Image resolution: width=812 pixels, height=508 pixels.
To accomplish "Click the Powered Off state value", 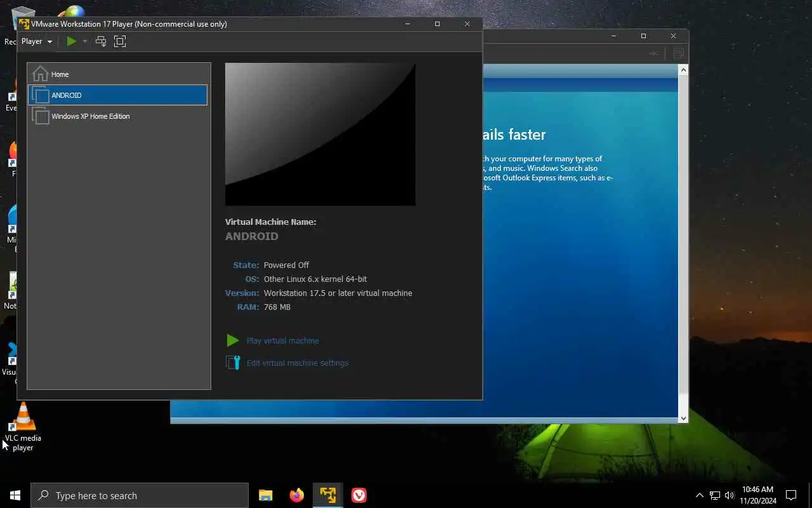I will (x=286, y=265).
